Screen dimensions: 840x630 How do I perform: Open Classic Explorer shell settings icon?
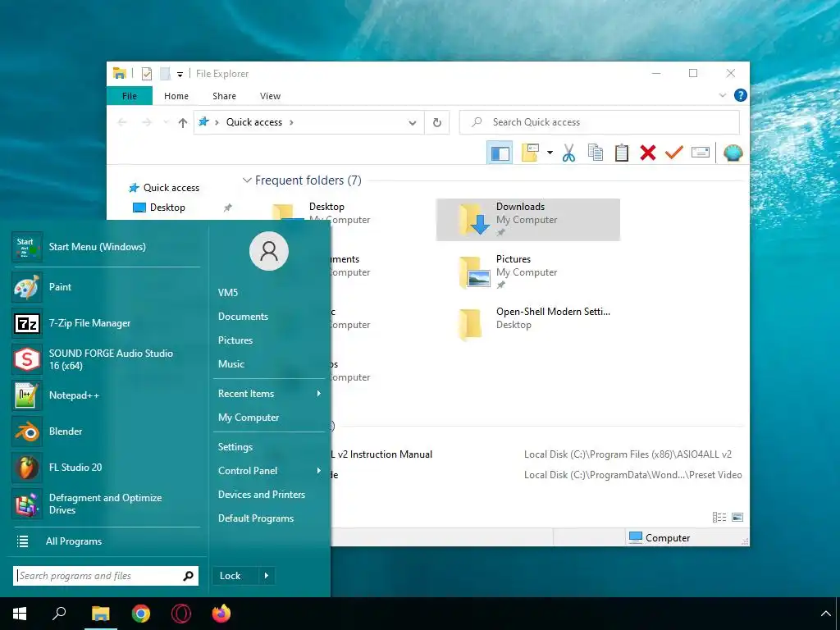pos(733,153)
